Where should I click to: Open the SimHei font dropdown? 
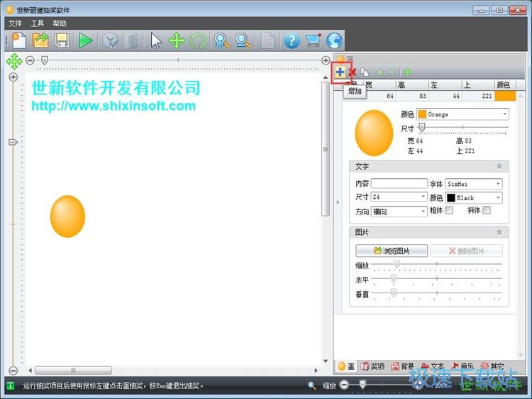pyautogui.click(x=474, y=184)
